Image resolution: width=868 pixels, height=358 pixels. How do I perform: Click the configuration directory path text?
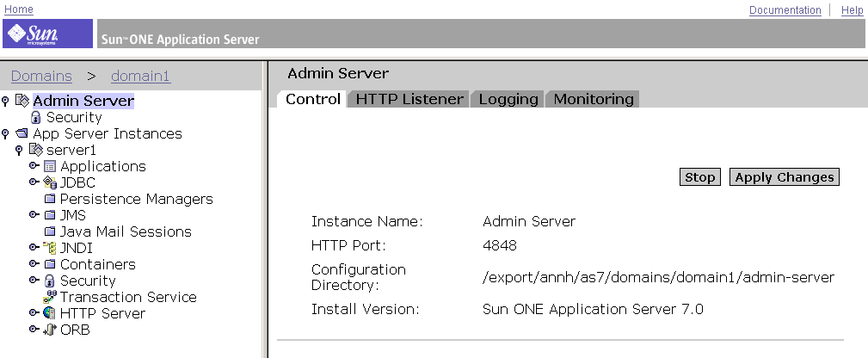point(658,278)
